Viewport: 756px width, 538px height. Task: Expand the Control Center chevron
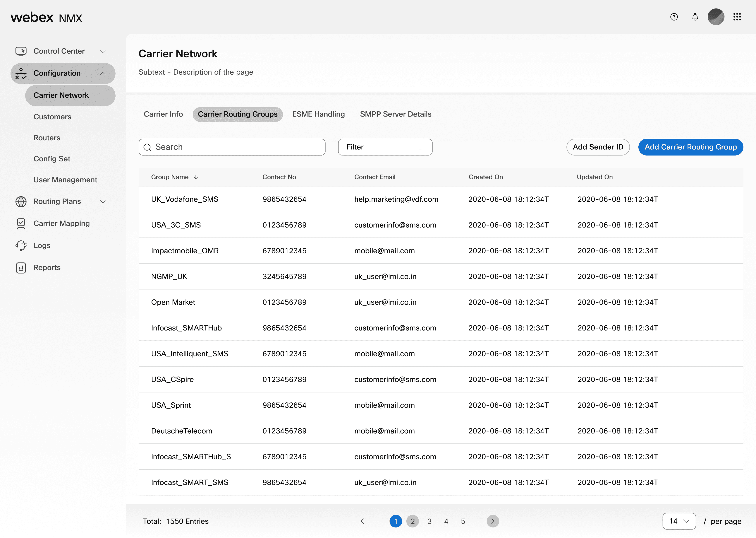coord(103,51)
